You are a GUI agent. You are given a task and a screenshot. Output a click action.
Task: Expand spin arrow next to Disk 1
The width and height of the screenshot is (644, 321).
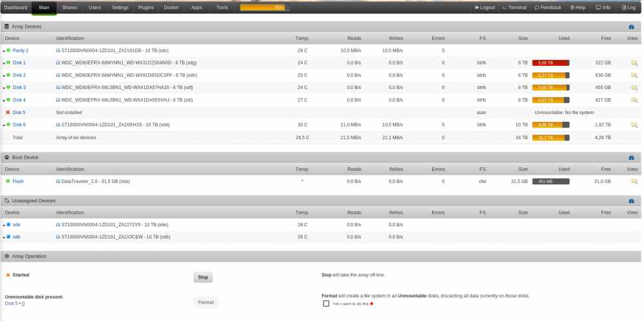coord(4,64)
